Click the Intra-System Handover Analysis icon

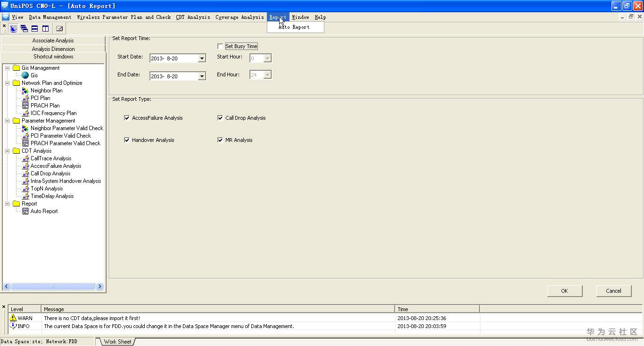tap(25, 181)
